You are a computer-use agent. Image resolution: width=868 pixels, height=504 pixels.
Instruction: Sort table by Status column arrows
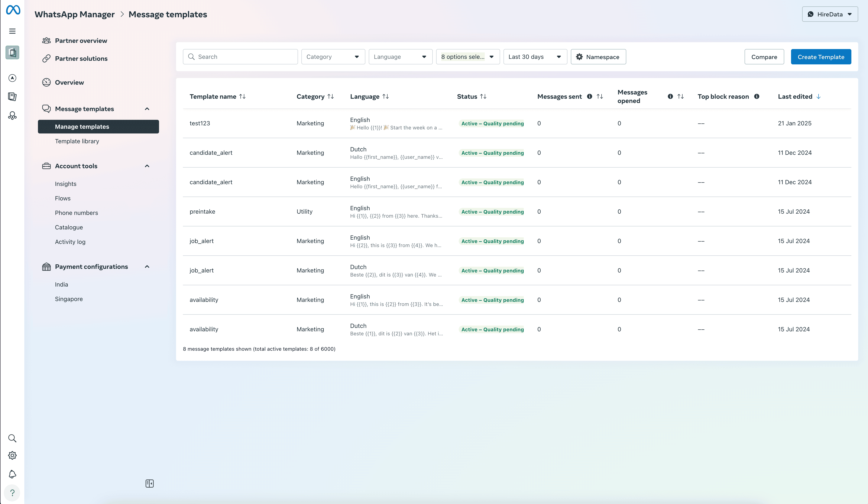coord(483,96)
